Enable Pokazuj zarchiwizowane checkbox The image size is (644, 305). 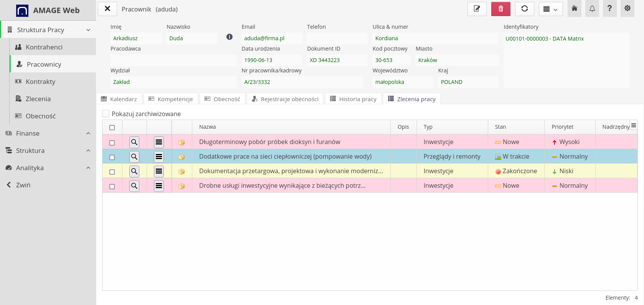click(x=106, y=113)
